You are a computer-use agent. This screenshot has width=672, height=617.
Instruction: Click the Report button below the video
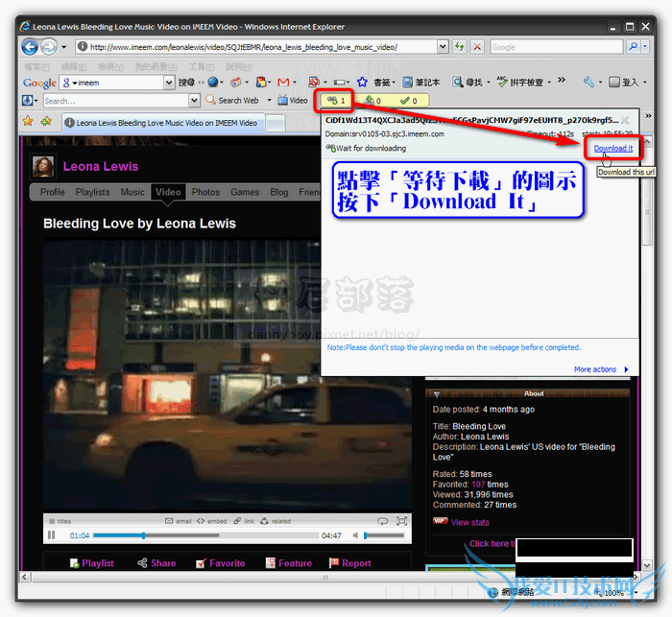350,563
